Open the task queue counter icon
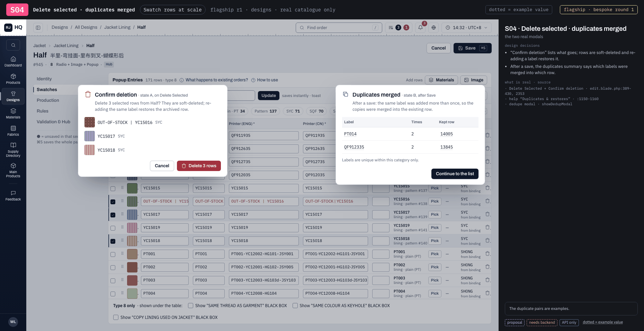 tap(399, 27)
